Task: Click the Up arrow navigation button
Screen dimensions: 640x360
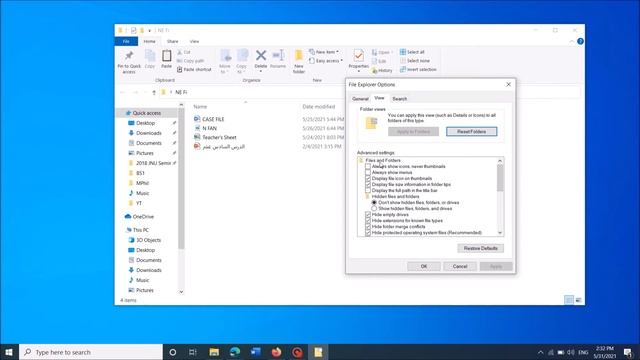Action: [154, 93]
